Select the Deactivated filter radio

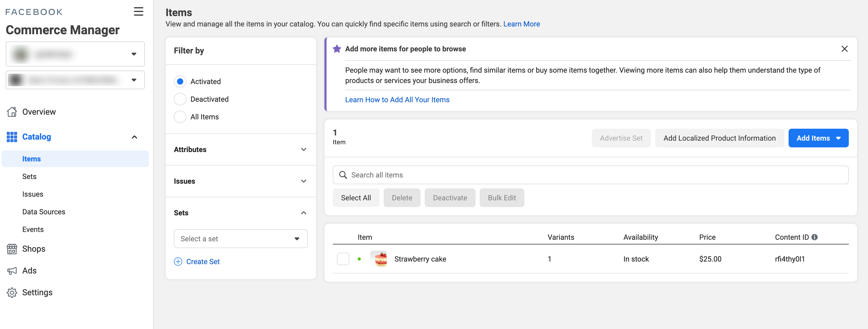click(x=180, y=99)
